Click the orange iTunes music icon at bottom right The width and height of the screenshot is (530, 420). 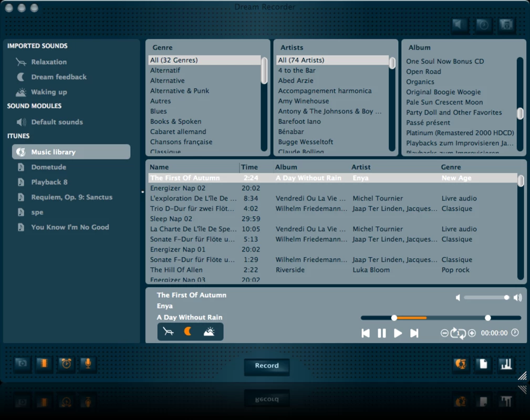click(460, 364)
